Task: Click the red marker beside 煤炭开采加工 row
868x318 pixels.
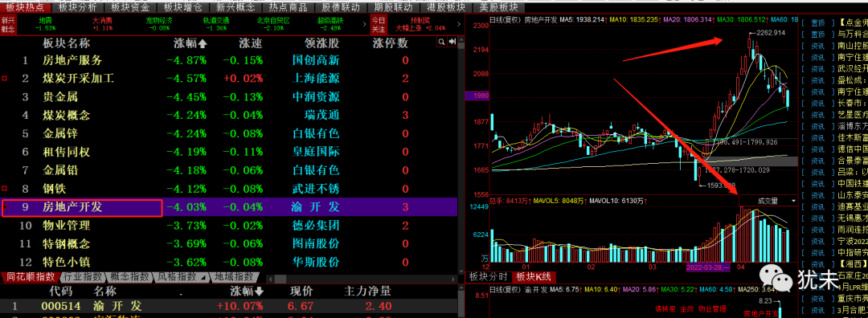Action: click(x=5, y=79)
